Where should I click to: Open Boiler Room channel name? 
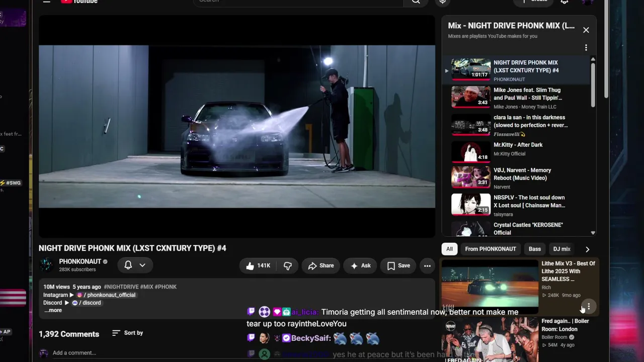coord(554,337)
